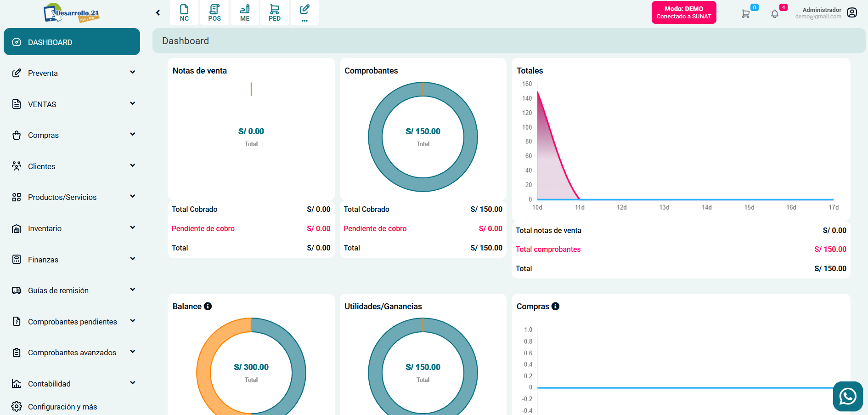Open the NC quick-access shortcut
868x415 pixels.
[184, 12]
